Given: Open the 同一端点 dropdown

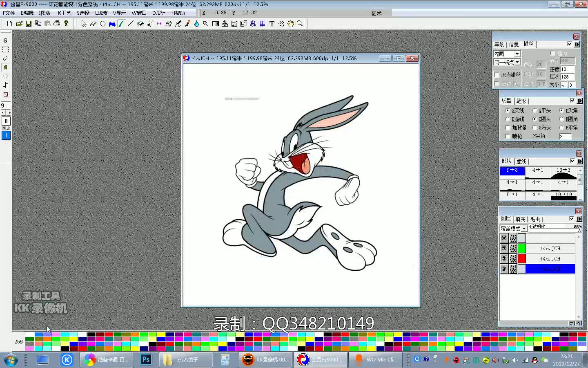Looking at the screenshot, I should pos(517,62).
